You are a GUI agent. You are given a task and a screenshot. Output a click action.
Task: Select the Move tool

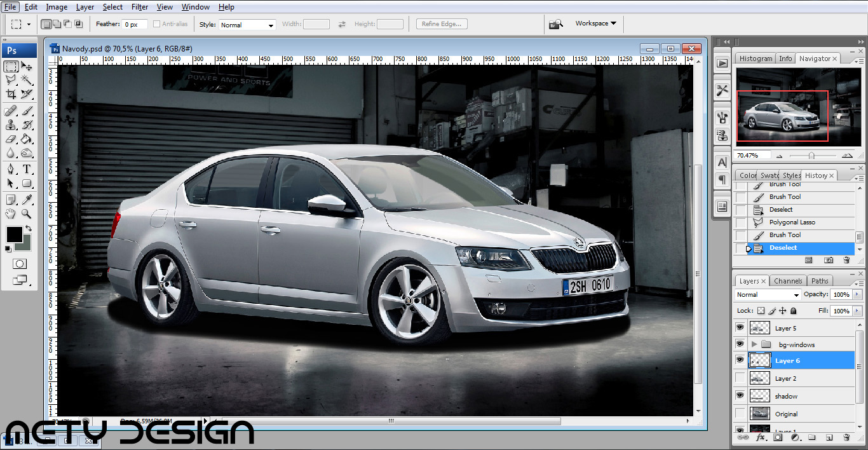coord(27,66)
